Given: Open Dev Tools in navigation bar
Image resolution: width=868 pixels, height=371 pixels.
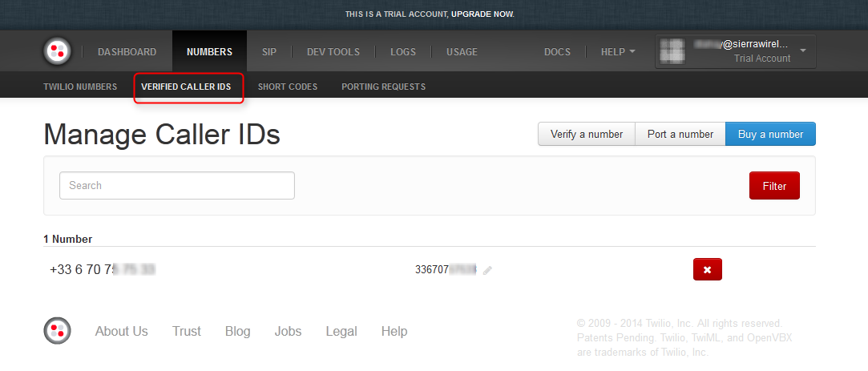Looking at the screenshot, I should [333, 52].
